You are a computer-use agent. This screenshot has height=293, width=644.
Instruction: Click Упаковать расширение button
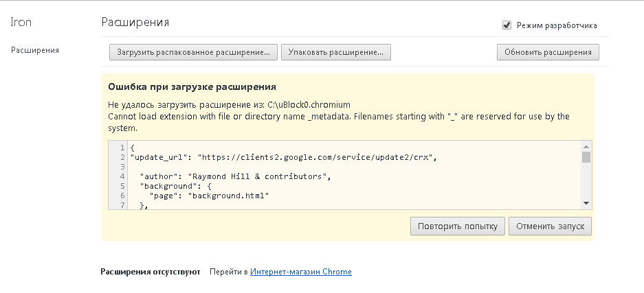(x=336, y=52)
